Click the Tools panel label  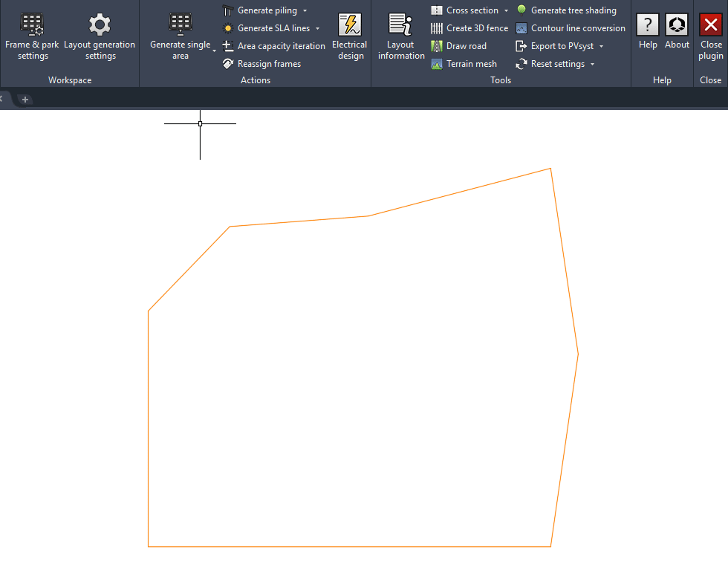tap(501, 80)
